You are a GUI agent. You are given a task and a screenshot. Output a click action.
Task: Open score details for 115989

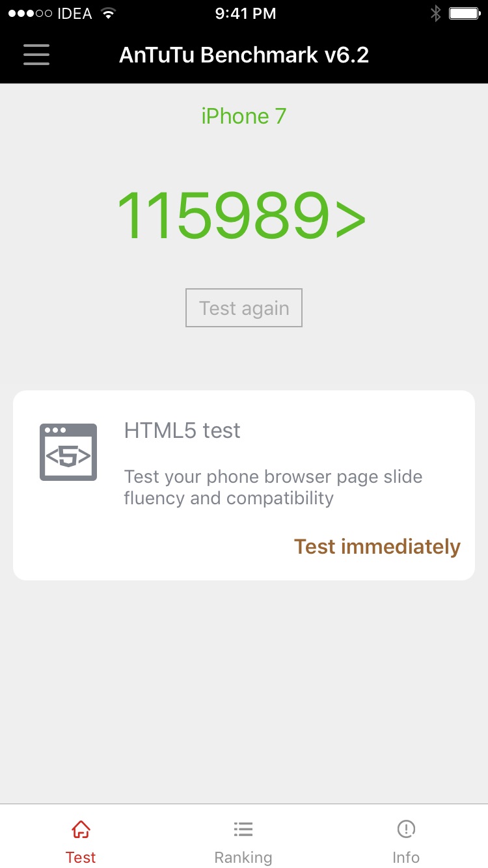[x=241, y=216]
